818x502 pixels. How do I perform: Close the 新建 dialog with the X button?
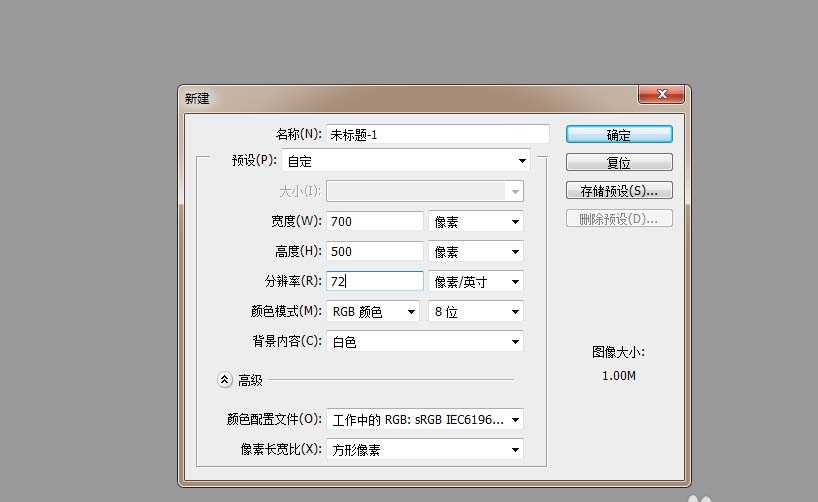[661, 96]
